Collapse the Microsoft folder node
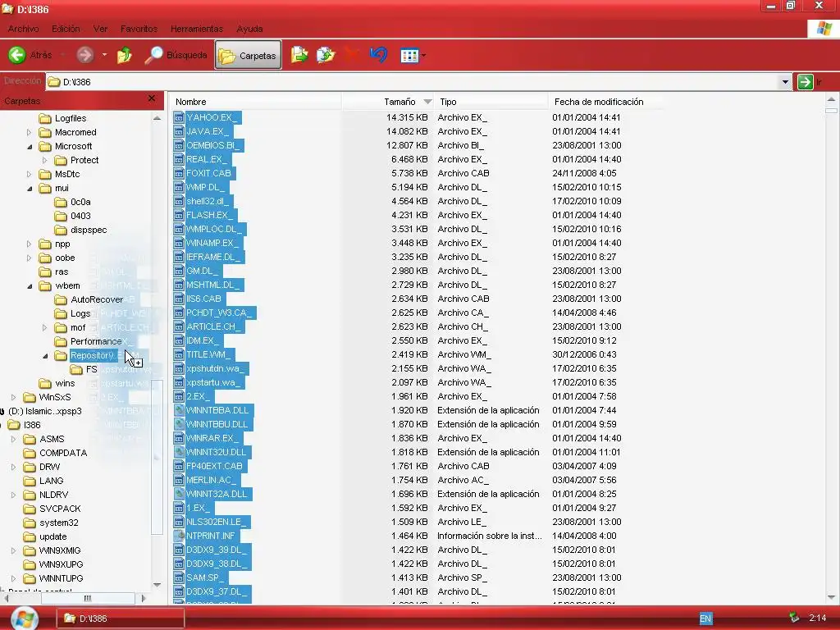 pyautogui.click(x=29, y=146)
